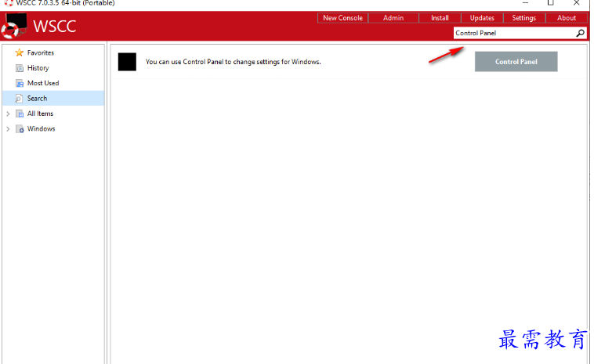
Task: Click the WSCC title text in header
Action: [55, 26]
